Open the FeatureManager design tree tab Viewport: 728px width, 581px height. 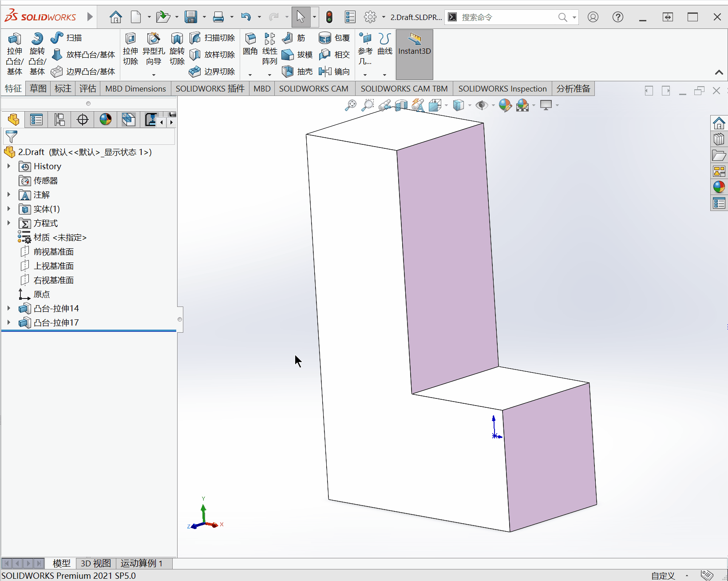point(13,119)
